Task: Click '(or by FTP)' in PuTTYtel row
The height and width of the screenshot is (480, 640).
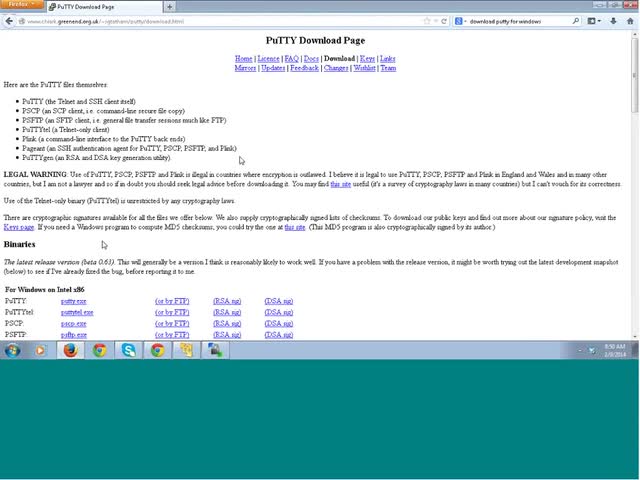Action: point(172,313)
